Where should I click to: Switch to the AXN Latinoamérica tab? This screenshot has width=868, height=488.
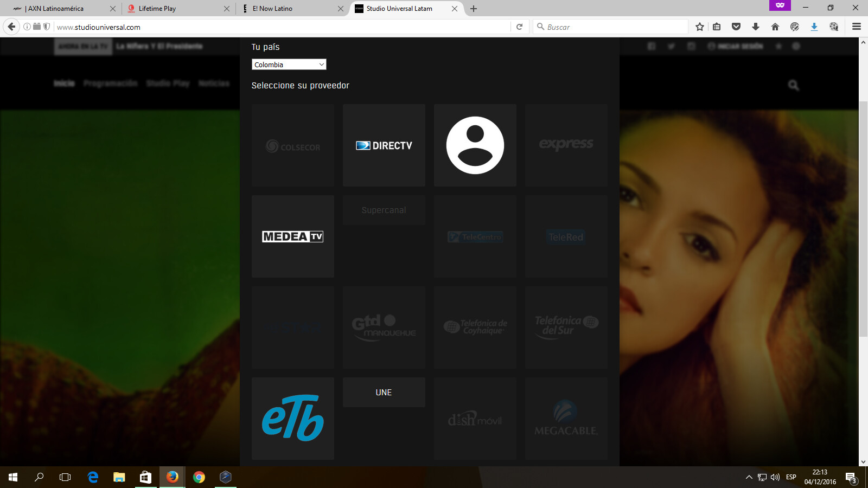coord(64,9)
